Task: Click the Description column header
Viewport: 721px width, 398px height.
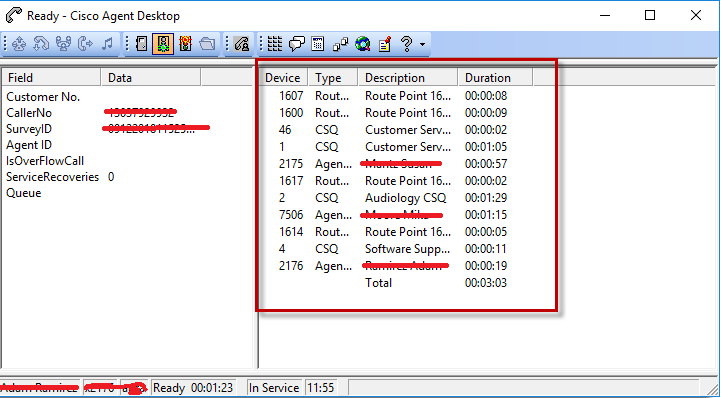Action: 408,78
